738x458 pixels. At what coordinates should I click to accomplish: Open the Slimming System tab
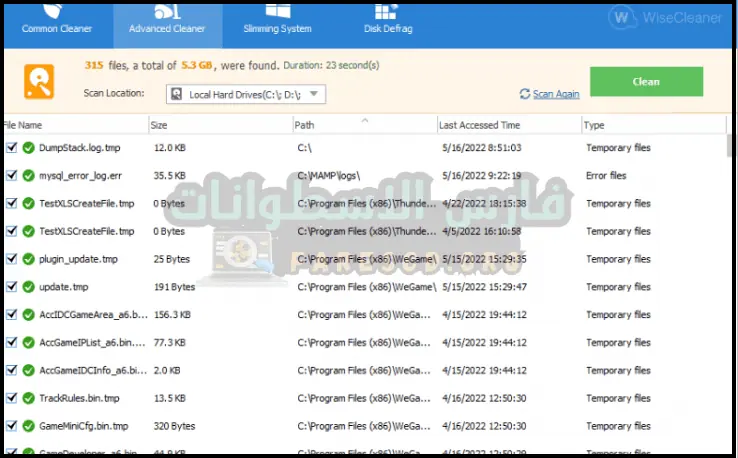coord(277,24)
